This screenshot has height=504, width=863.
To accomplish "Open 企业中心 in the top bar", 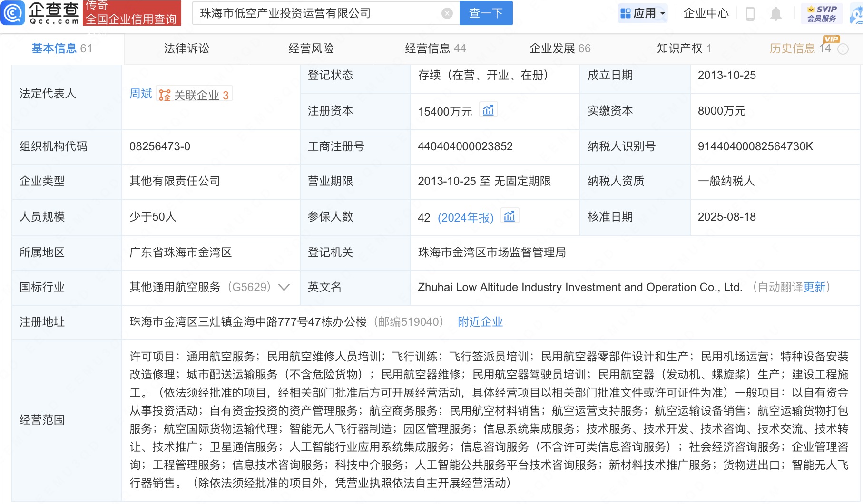I will tap(706, 13).
